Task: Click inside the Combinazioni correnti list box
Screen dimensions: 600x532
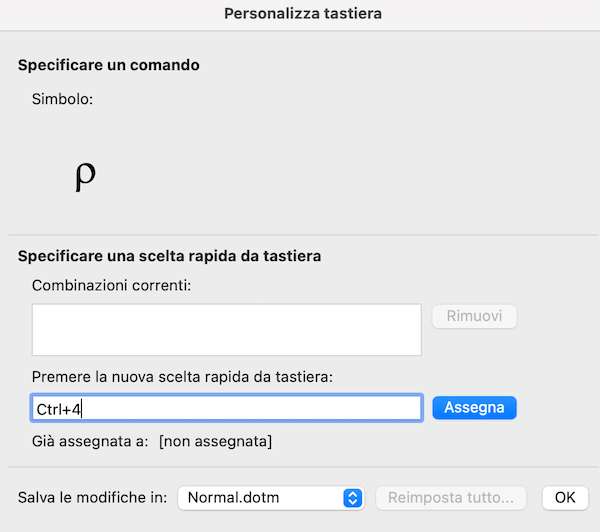Action: pos(227,330)
